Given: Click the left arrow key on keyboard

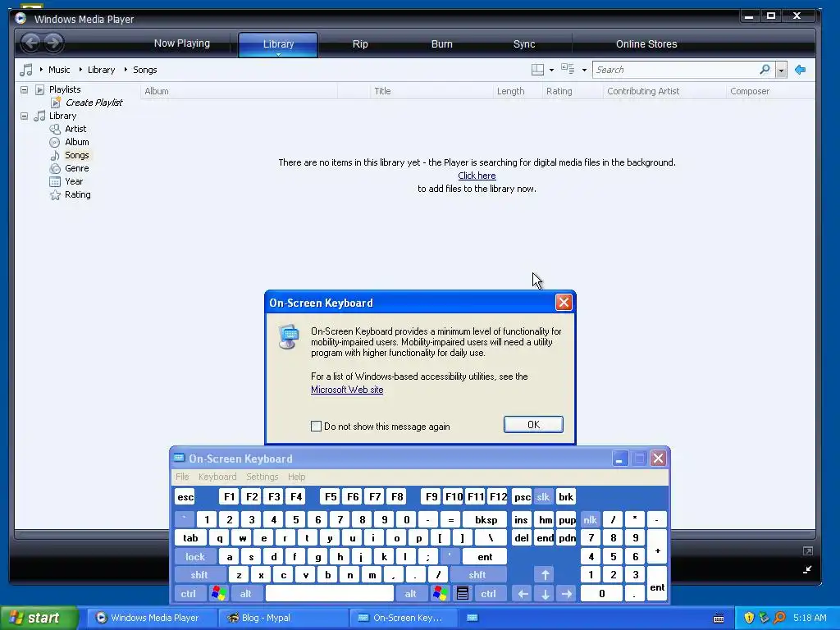Looking at the screenshot, I should click(523, 594).
